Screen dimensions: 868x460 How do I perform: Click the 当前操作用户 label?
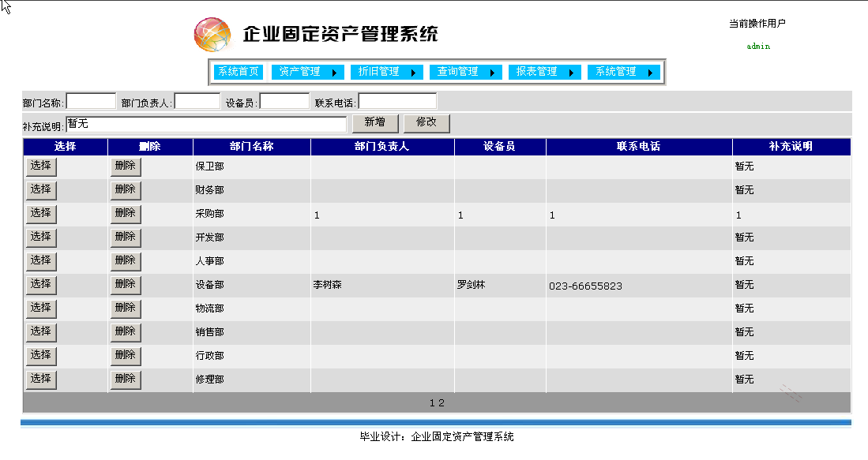(757, 23)
